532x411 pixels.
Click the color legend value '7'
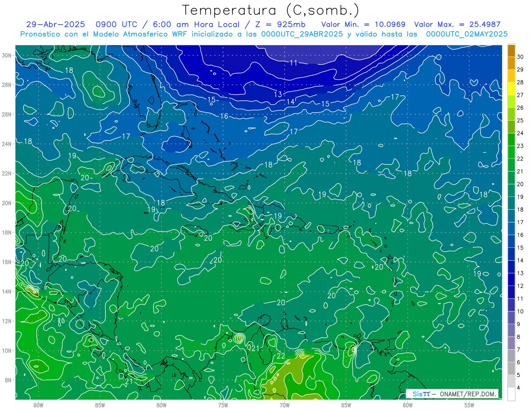pyautogui.click(x=519, y=350)
